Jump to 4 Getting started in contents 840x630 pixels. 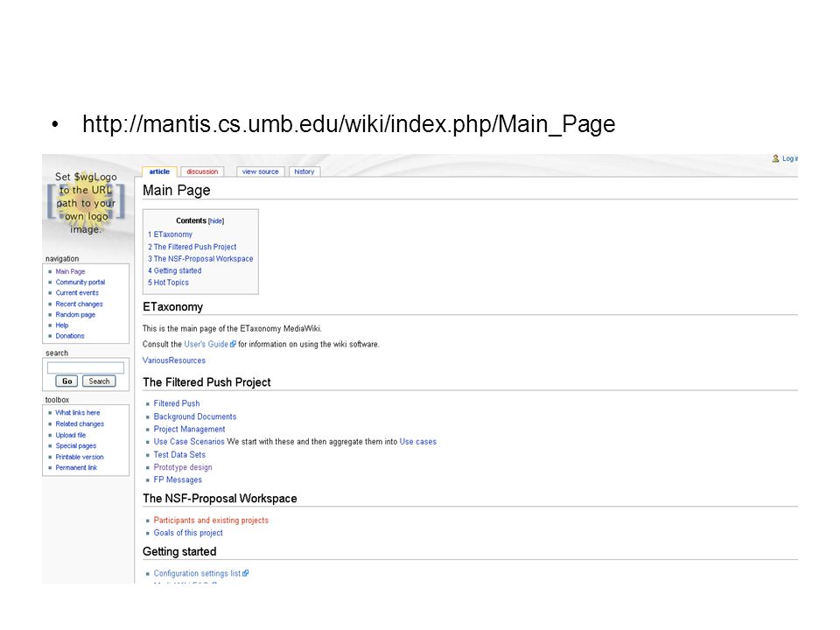[x=175, y=271]
